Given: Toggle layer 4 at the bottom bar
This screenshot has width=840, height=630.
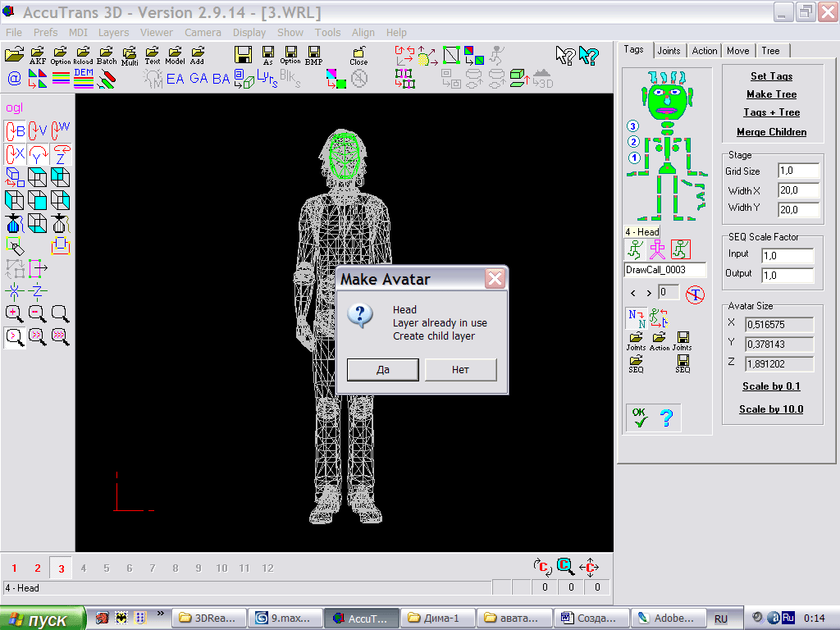Looking at the screenshot, I should click(x=84, y=568).
